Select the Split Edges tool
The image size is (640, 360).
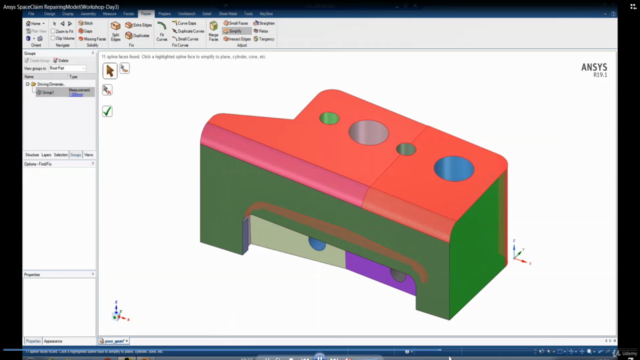click(116, 31)
